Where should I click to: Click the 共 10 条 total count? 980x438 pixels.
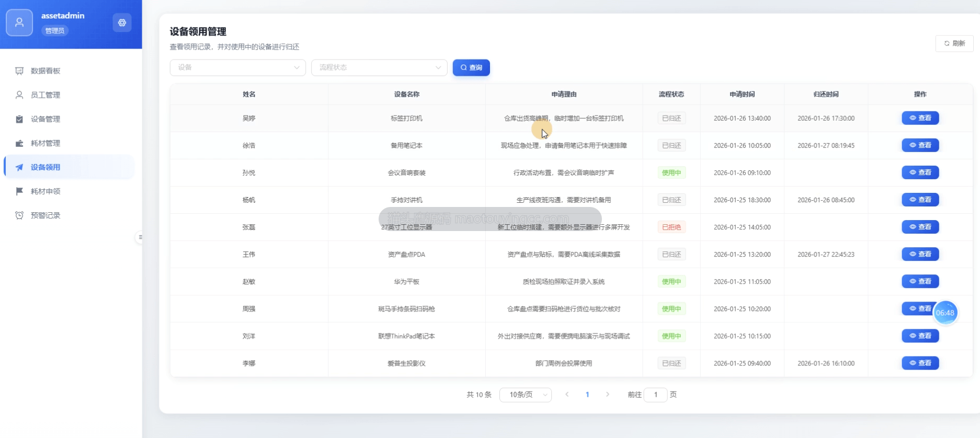(x=479, y=395)
